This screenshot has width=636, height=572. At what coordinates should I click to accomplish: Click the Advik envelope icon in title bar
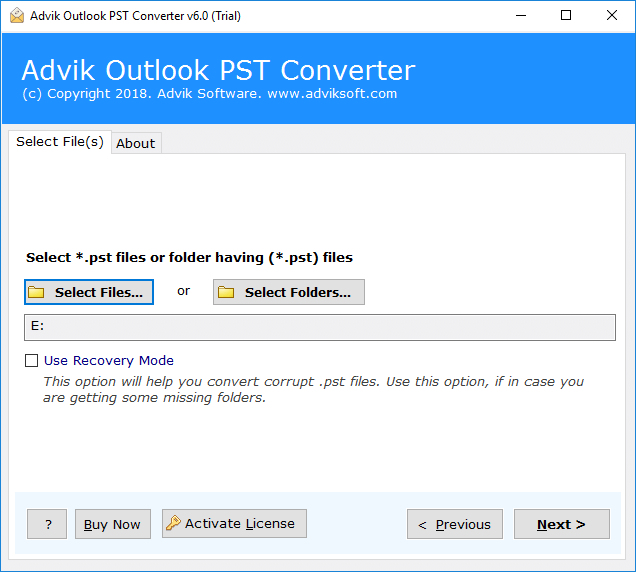click(17, 16)
